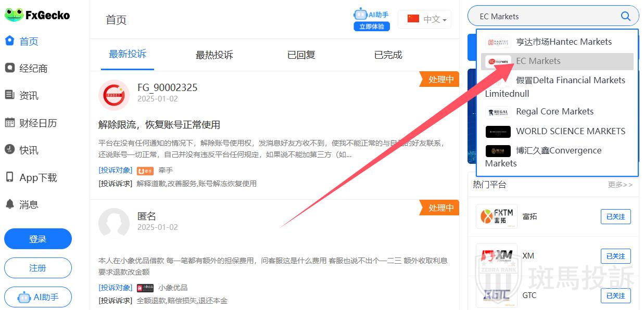Toggle 已关注 follow for 富拓 FXTM
644x310 pixels.
coord(615,216)
